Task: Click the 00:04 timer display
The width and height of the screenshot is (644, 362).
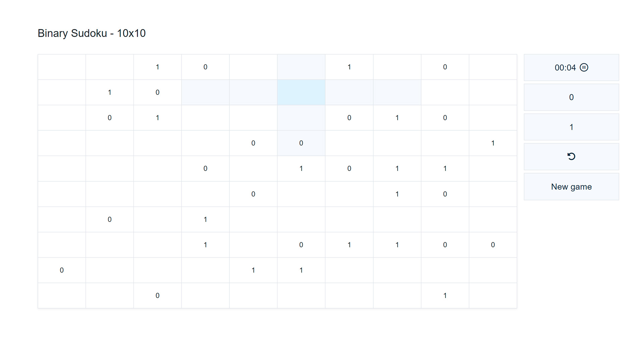Action: (565, 67)
